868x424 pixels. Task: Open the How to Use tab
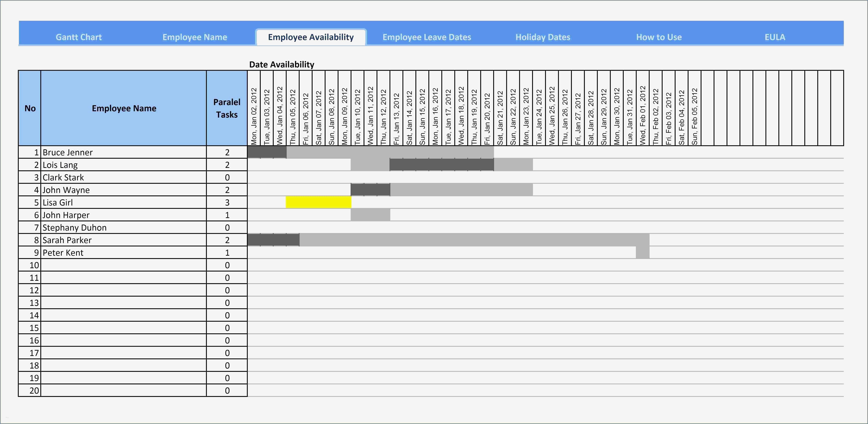659,37
